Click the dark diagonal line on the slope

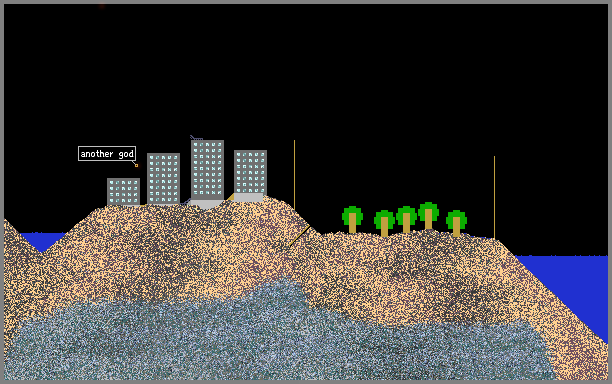[300, 236]
